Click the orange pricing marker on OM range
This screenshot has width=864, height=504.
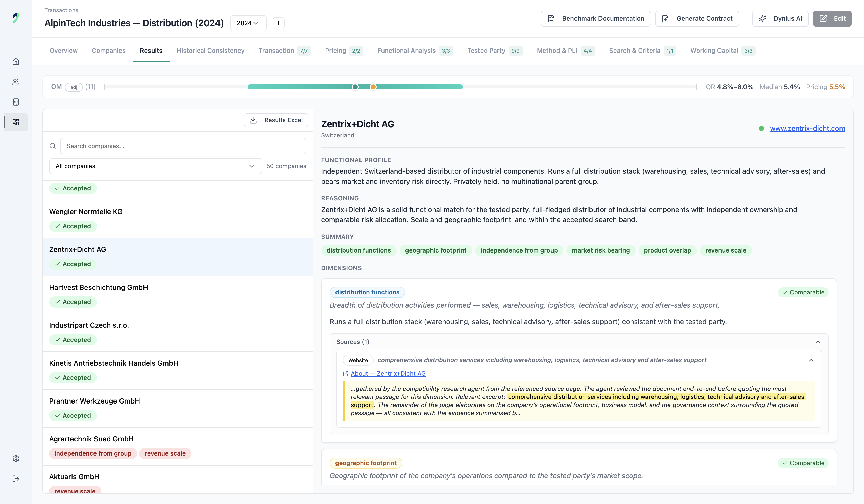point(373,87)
